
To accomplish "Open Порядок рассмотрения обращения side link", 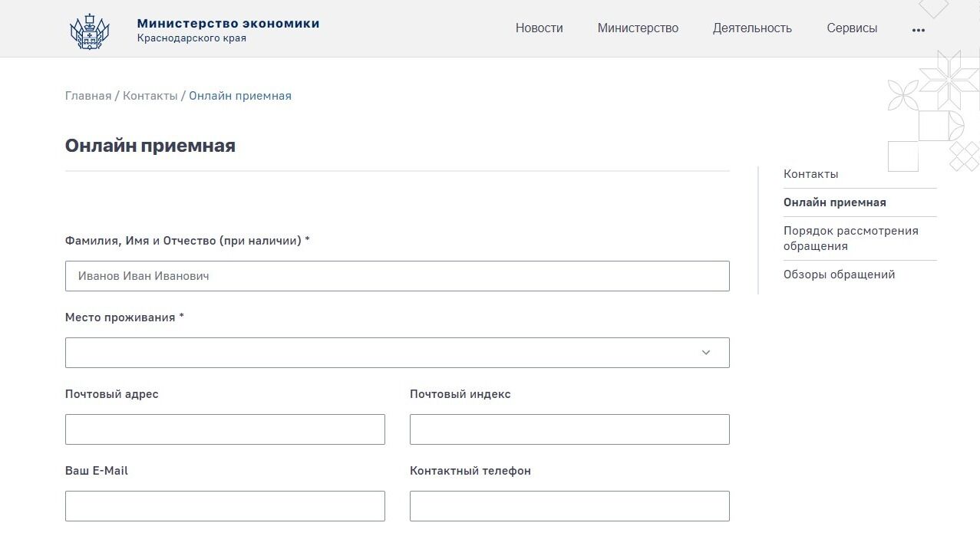I will coord(850,238).
